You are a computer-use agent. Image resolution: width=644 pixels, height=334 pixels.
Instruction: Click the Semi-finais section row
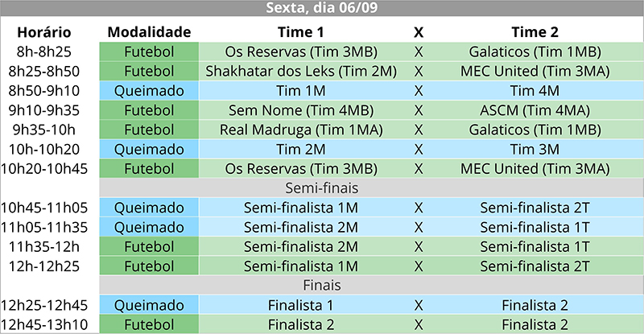click(322, 188)
